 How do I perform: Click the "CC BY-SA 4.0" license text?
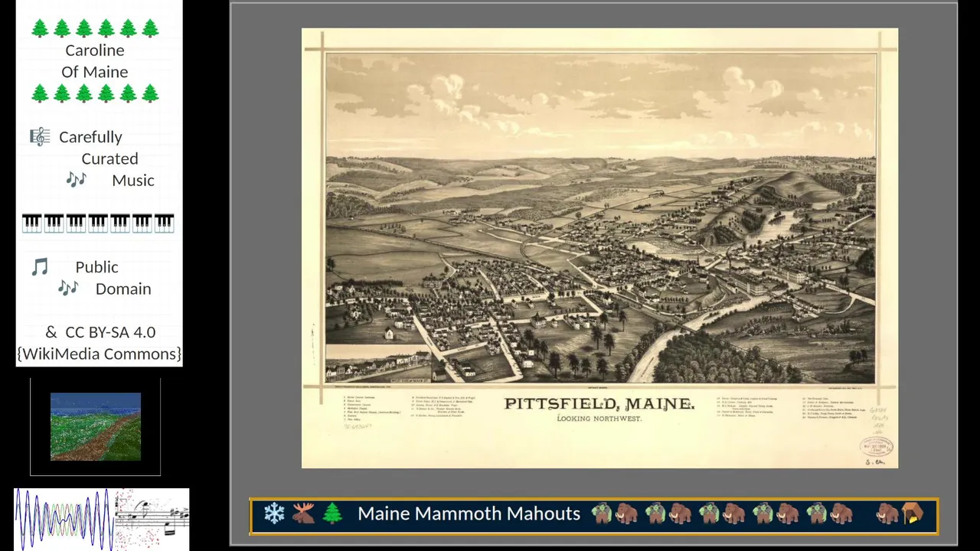click(x=110, y=332)
